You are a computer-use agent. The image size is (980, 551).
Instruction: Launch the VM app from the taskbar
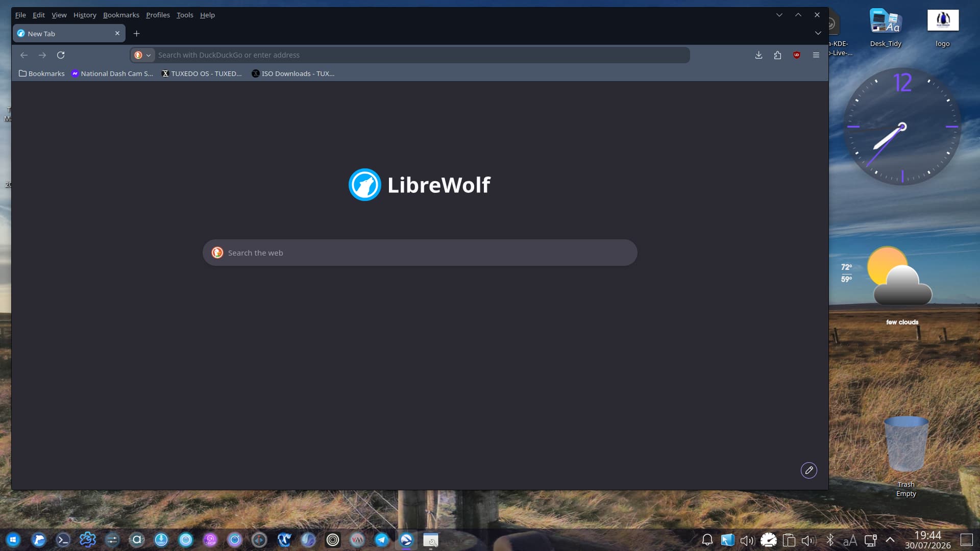(357, 540)
